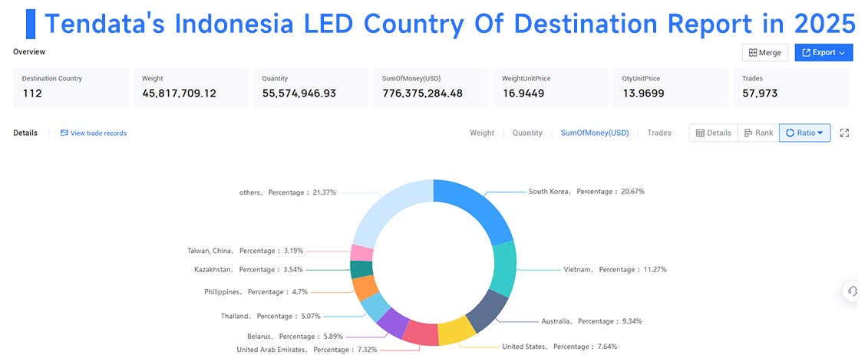
Task: Click the Thailand 5.07% label
Action: (271, 317)
